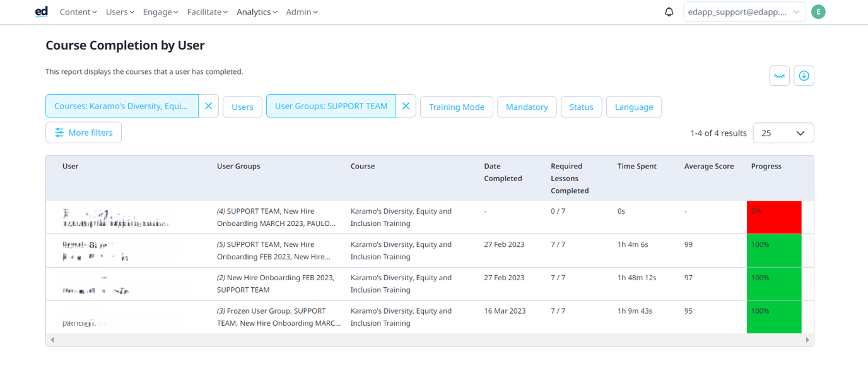Click the Required Lessons Completed header

pos(570,179)
